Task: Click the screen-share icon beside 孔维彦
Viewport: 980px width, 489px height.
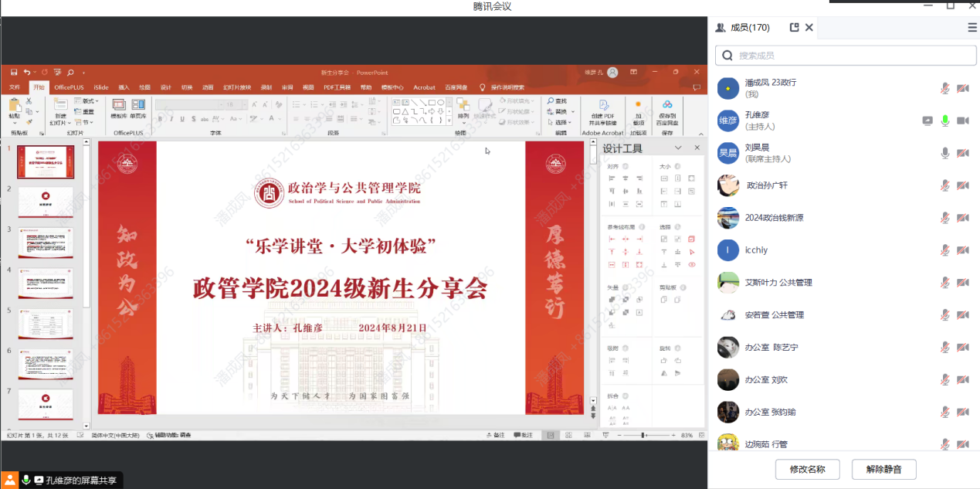Action: click(x=927, y=121)
